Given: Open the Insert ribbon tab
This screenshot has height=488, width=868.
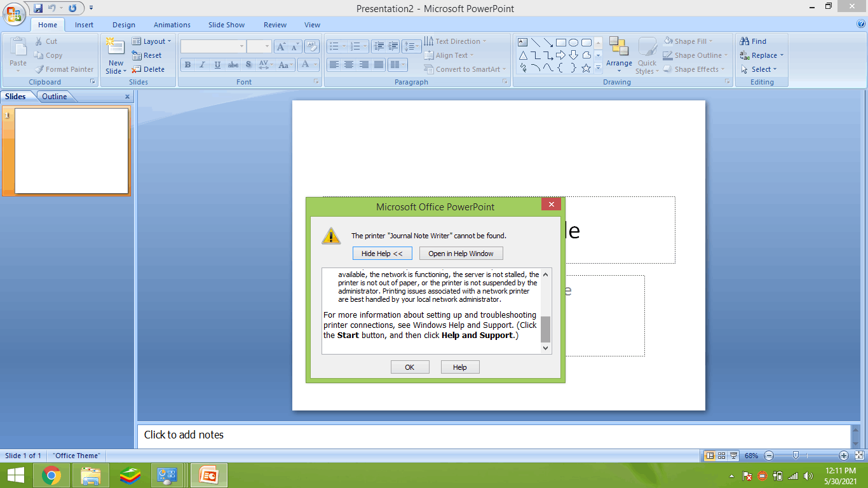Looking at the screenshot, I should coord(84,25).
